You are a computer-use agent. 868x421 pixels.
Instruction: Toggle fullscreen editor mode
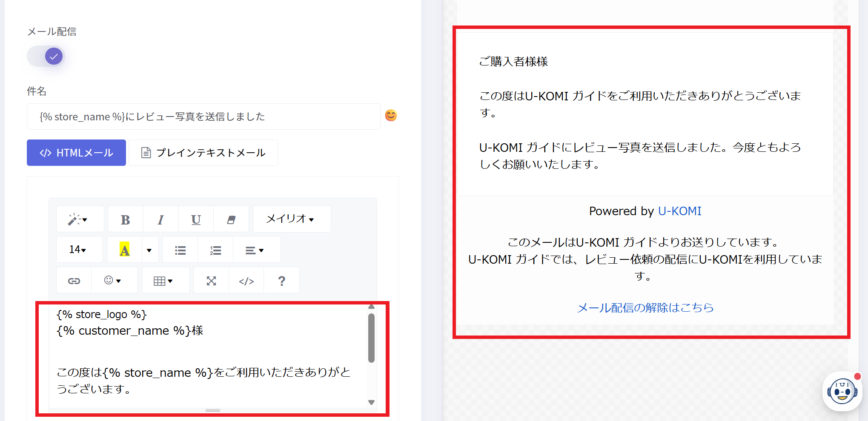tap(211, 281)
